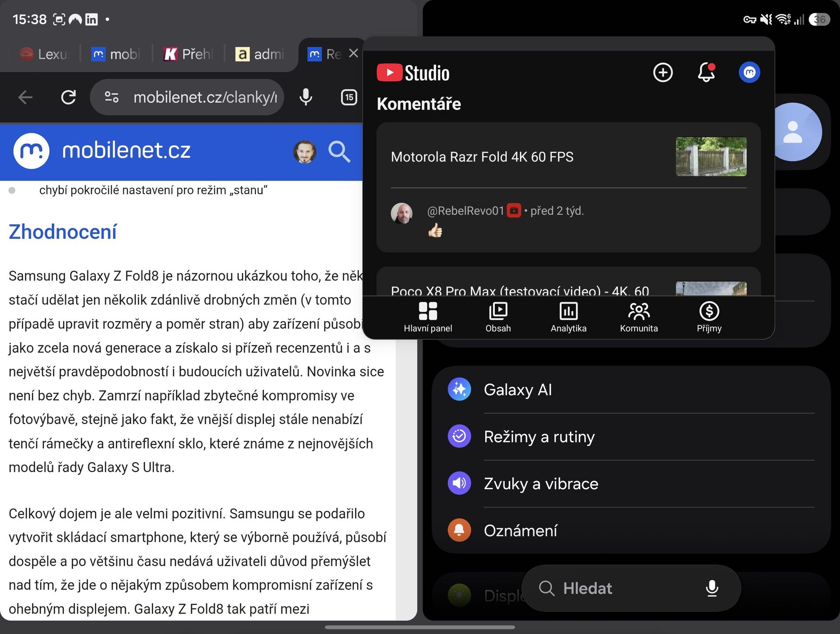This screenshot has width=840, height=634.
Task: Open the tab switcher showing 15 tabs
Action: [x=349, y=97]
